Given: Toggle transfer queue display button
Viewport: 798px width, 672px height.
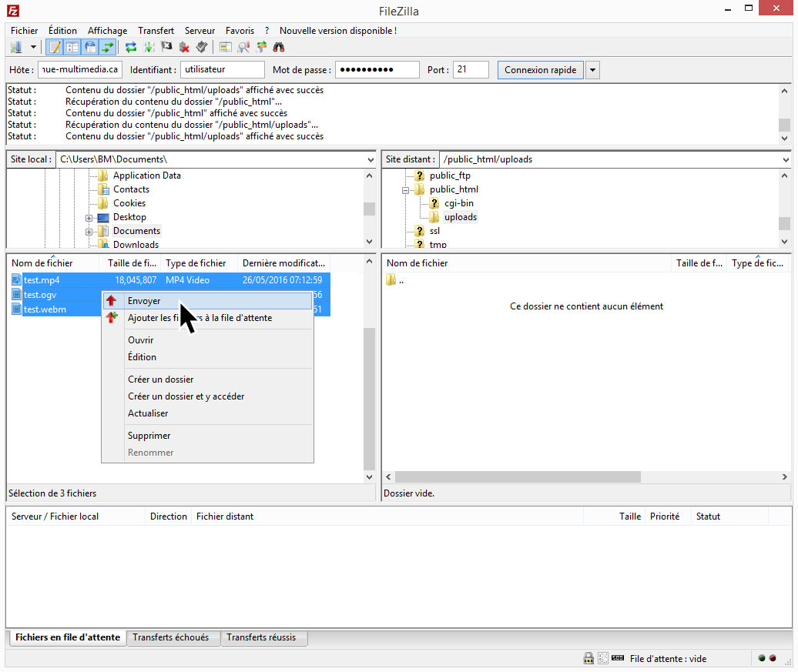Looking at the screenshot, I should 108,48.
